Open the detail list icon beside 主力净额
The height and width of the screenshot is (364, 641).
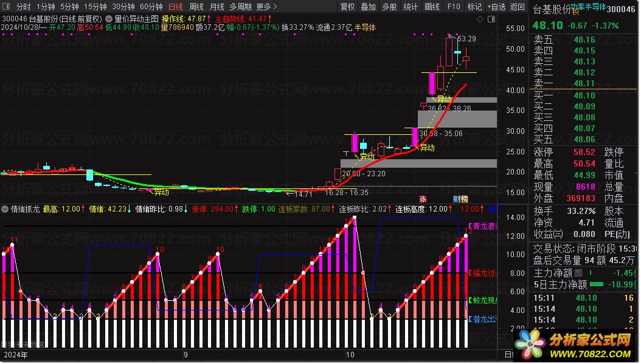click(578, 273)
